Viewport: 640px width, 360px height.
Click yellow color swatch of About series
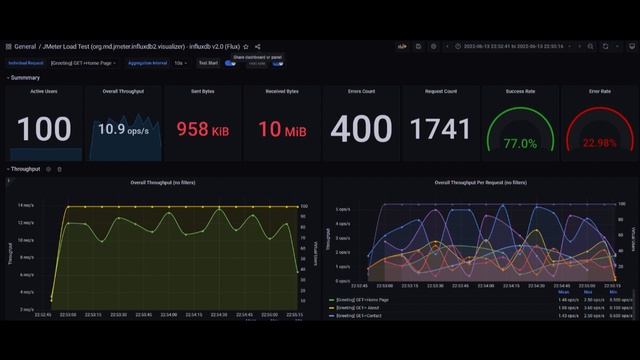click(331, 308)
